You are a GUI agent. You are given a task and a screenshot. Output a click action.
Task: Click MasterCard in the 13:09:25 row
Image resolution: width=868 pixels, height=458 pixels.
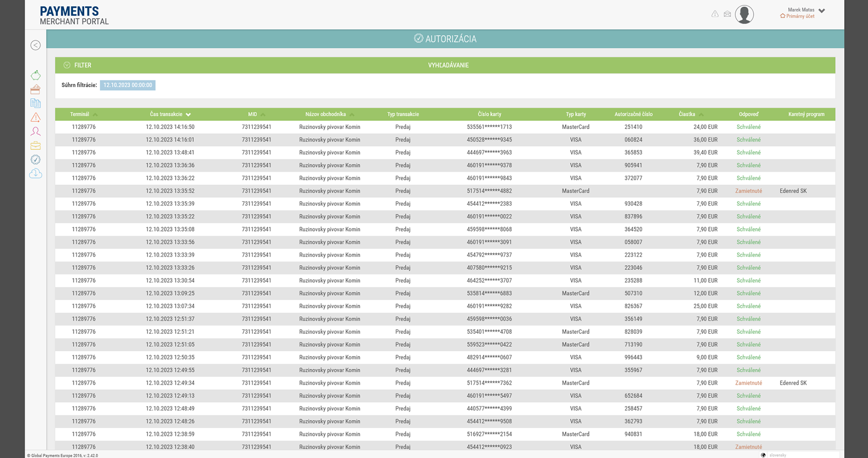(x=576, y=294)
